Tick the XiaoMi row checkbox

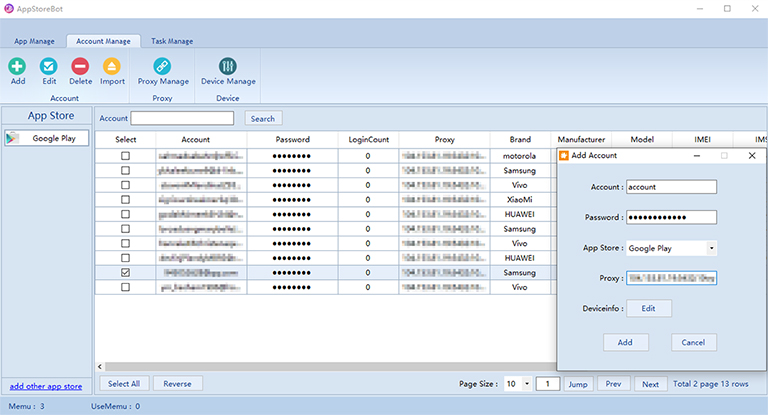coord(125,200)
